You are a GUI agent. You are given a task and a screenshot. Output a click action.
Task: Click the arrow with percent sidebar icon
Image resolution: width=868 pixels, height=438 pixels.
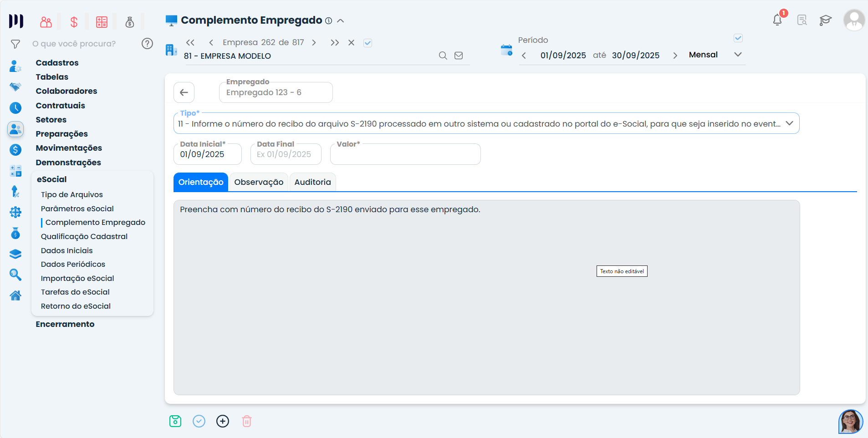[15, 191]
